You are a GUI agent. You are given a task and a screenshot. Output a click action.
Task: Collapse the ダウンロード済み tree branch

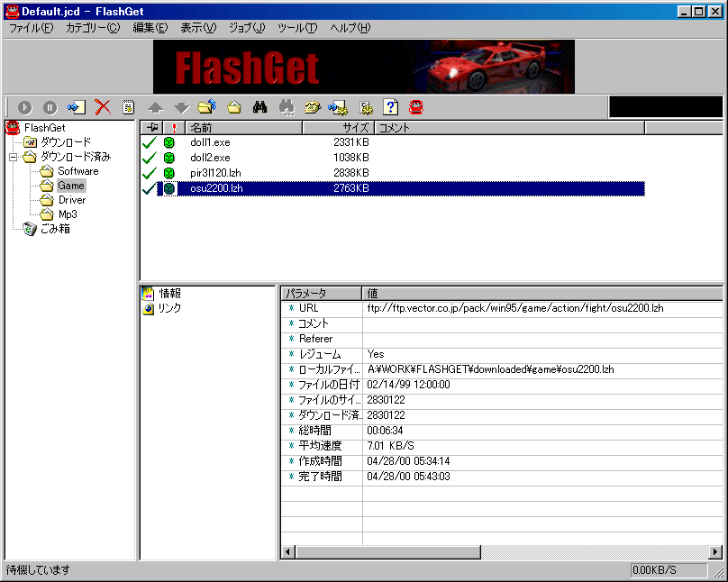coord(13,158)
